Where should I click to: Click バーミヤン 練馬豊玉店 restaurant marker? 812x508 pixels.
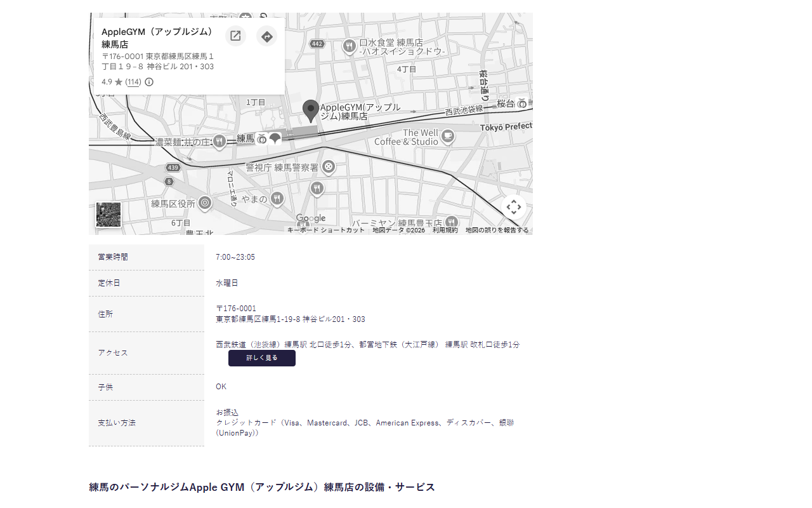(x=451, y=222)
